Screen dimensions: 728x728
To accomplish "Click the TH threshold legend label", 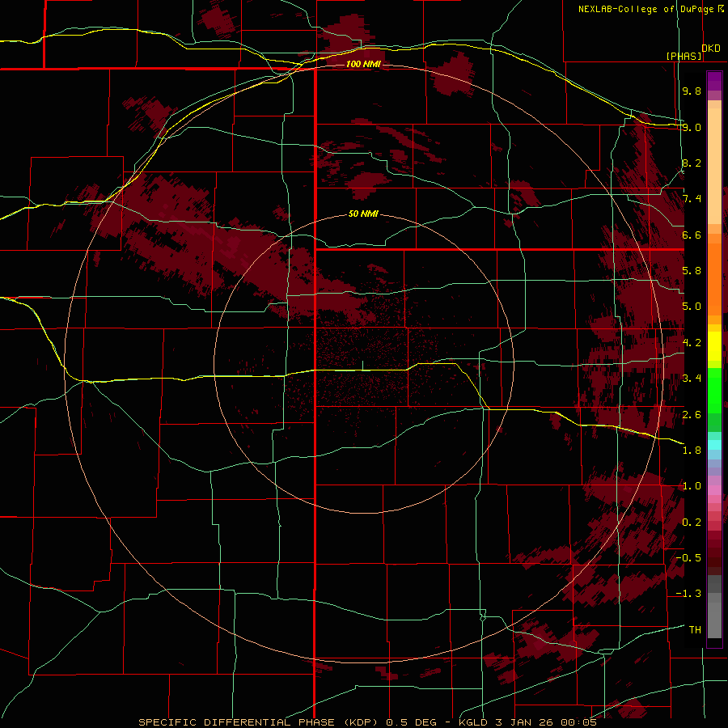I will (x=695, y=630).
